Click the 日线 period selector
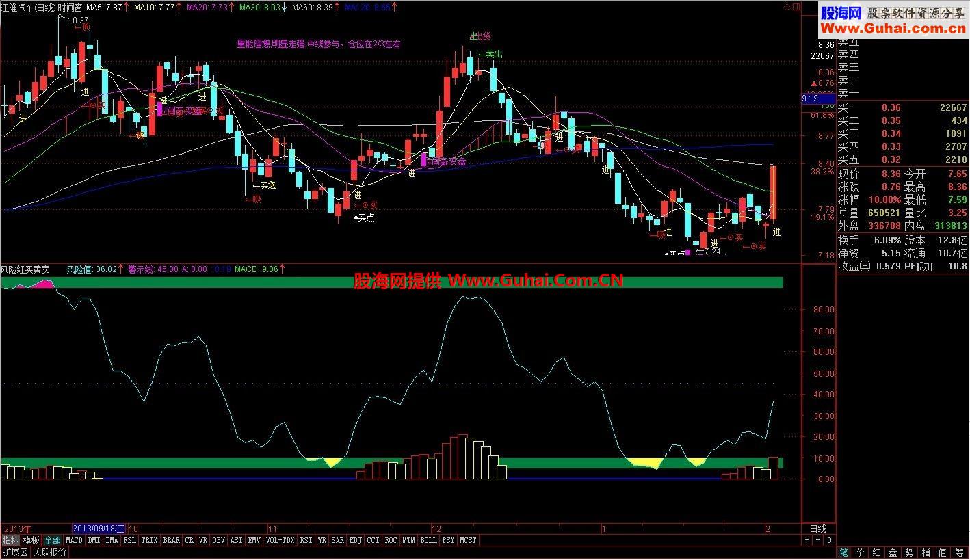 tap(818, 529)
